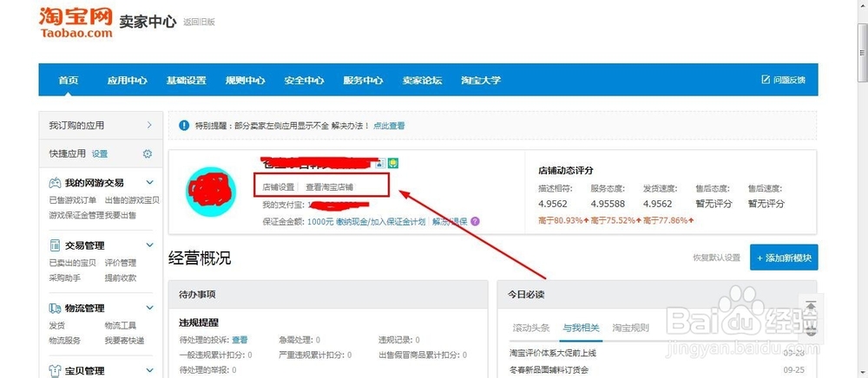Click the 问题反馈 feedback icon
Viewport: 868px width, 378px height.
tap(766, 80)
